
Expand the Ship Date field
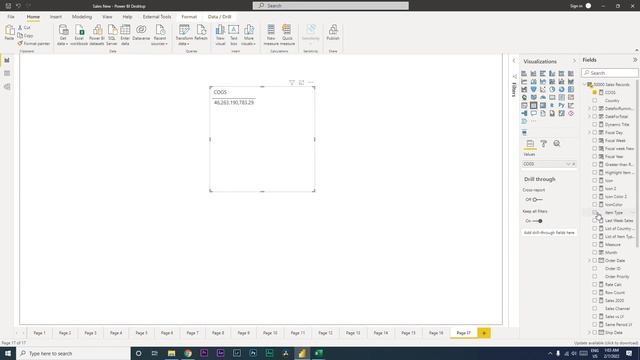click(x=589, y=333)
